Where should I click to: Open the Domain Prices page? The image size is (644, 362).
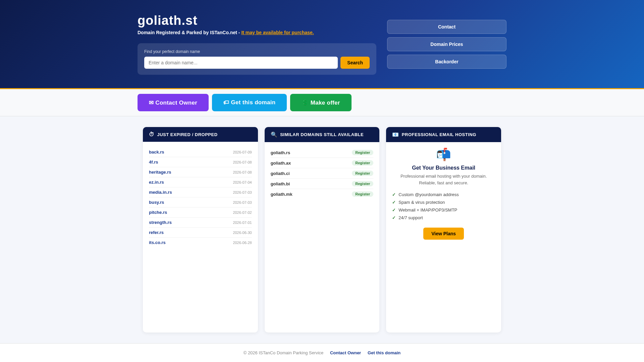pos(447,44)
